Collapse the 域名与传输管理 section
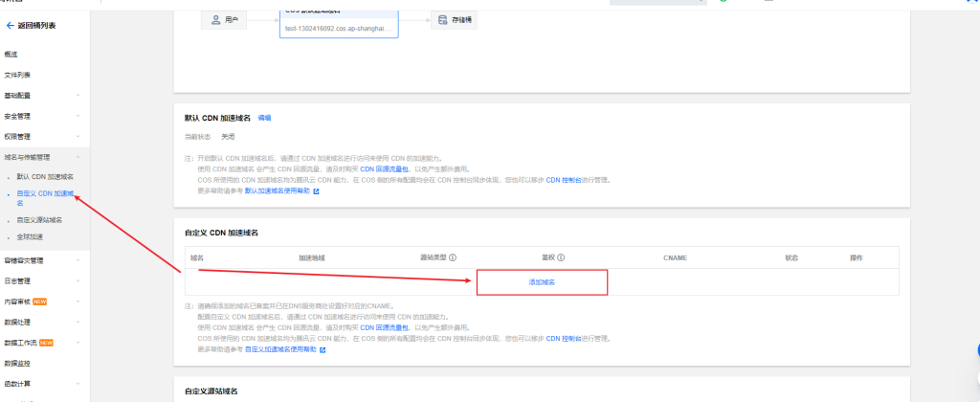Screen dimensions: 980x402 tap(78, 157)
